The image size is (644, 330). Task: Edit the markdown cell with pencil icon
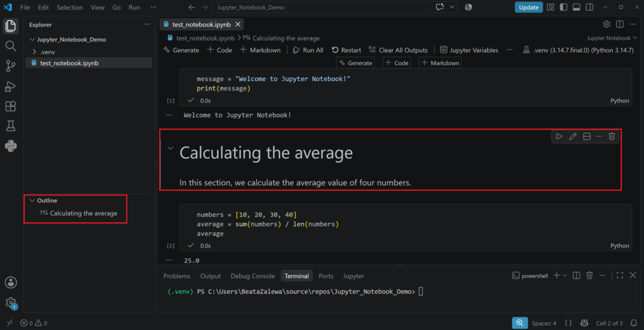pyautogui.click(x=573, y=136)
